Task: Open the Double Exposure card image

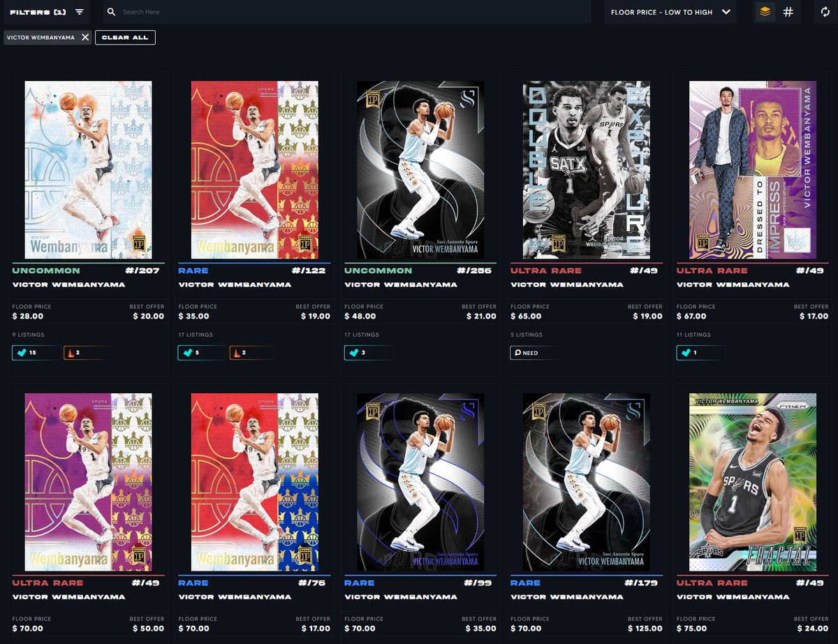Action: point(587,170)
